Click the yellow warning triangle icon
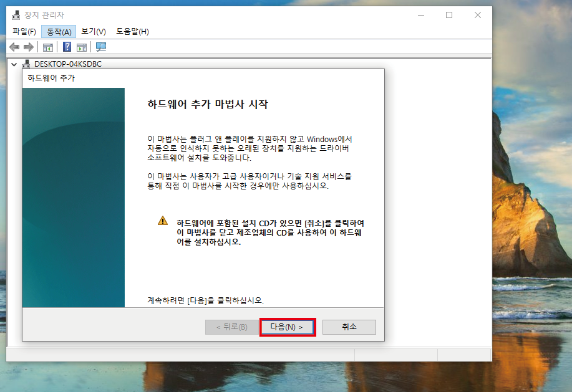The width and height of the screenshot is (572, 392). [x=163, y=221]
